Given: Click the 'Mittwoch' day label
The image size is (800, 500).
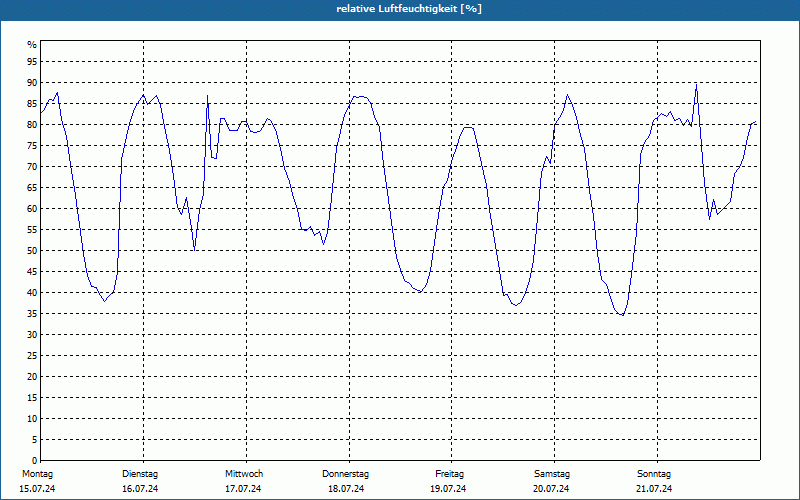Looking at the screenshot, I should pyautogui.click(x=244, y=474).
